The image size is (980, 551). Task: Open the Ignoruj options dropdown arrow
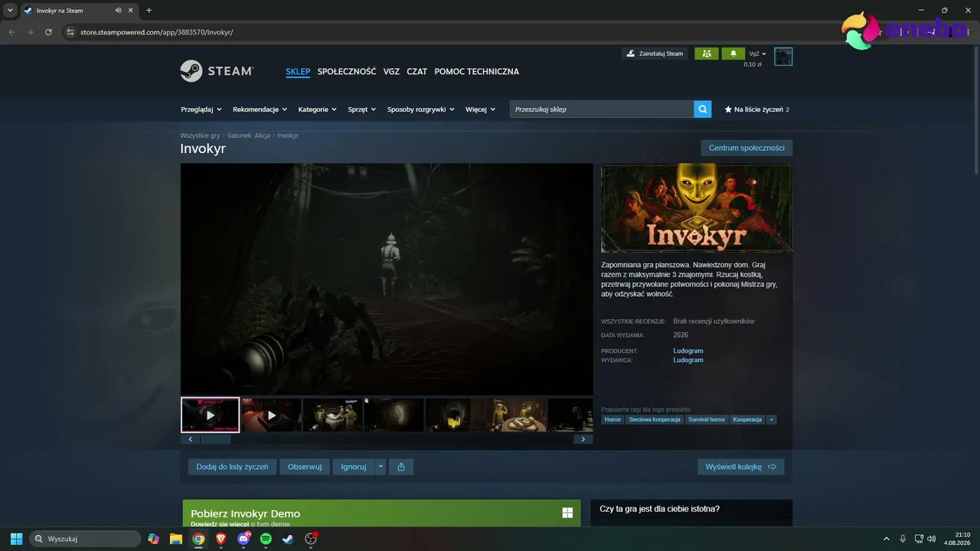(x=381, y=467)
